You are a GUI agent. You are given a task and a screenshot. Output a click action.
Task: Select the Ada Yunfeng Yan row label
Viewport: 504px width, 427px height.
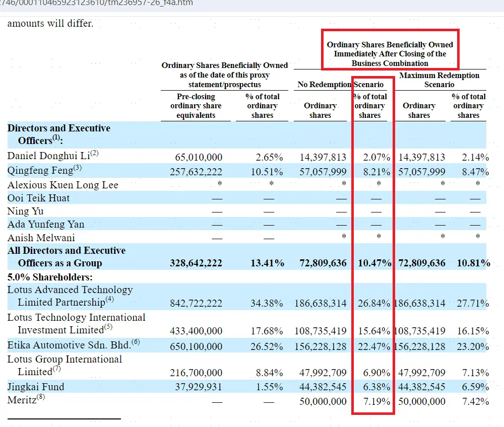tap(46, 224)
